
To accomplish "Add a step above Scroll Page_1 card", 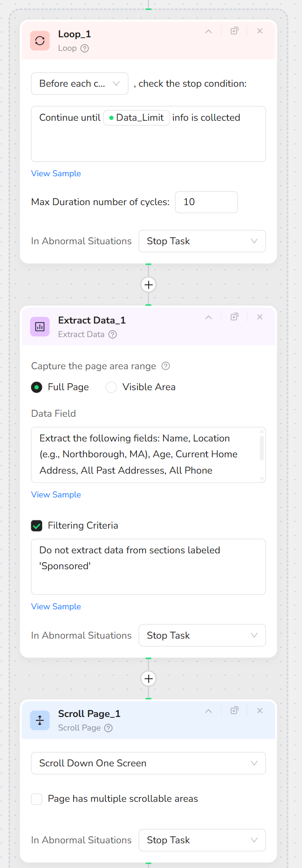I will tap(148, 679).
